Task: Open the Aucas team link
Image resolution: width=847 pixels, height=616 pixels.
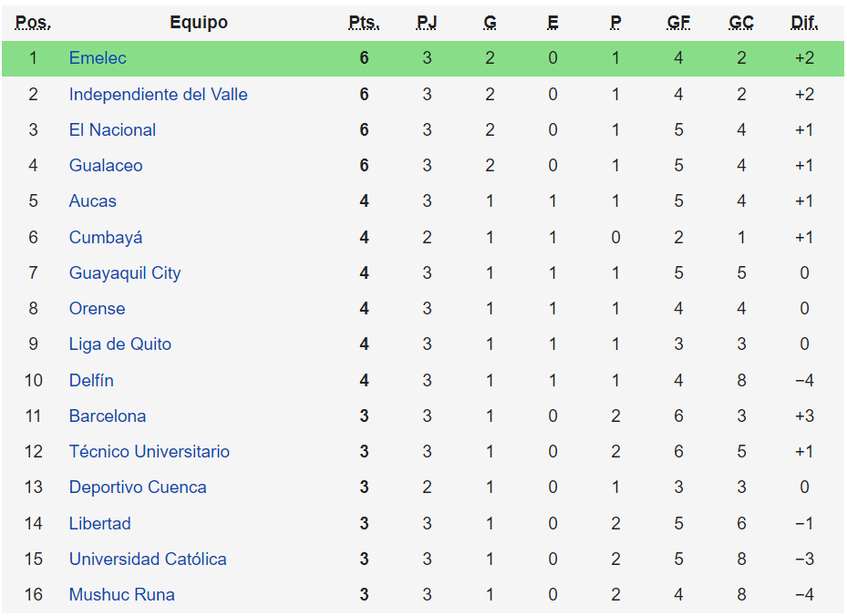Action: (x=93, y=201)
